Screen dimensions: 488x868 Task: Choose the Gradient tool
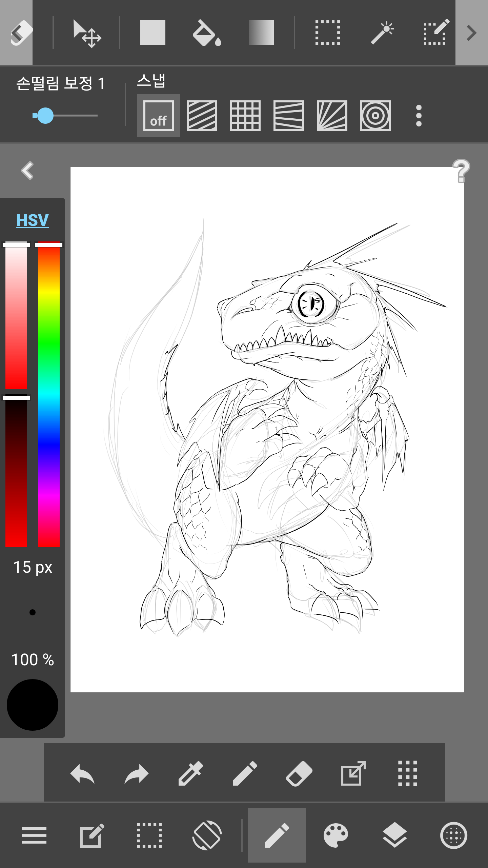pyautogui.click(x=261, y=33)
